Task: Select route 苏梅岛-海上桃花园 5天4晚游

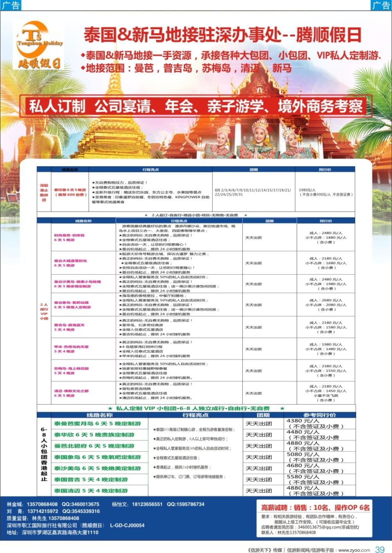Action: (x=71, y=371)
